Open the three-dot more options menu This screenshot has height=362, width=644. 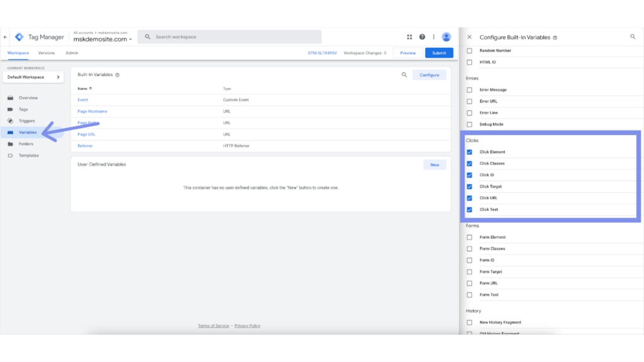tap(434, 37)
